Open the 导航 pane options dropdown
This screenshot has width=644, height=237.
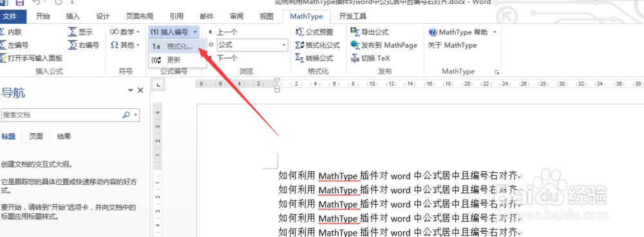(131, 90)
